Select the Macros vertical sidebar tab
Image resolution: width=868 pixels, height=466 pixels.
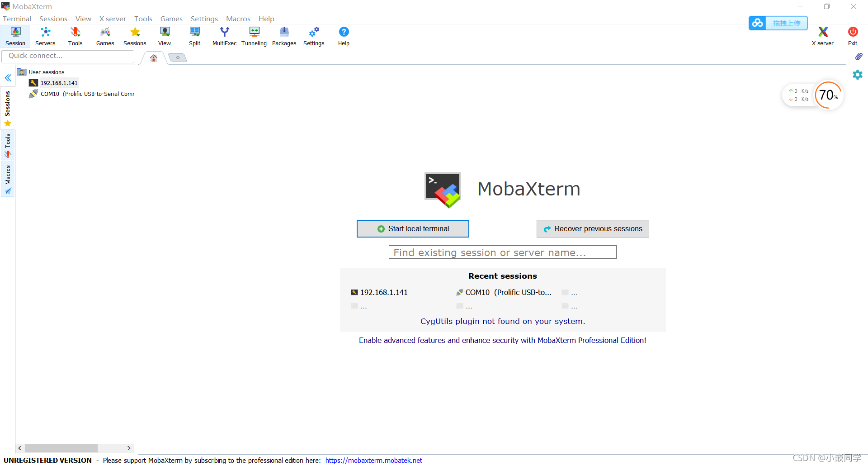tap(8, 179)
